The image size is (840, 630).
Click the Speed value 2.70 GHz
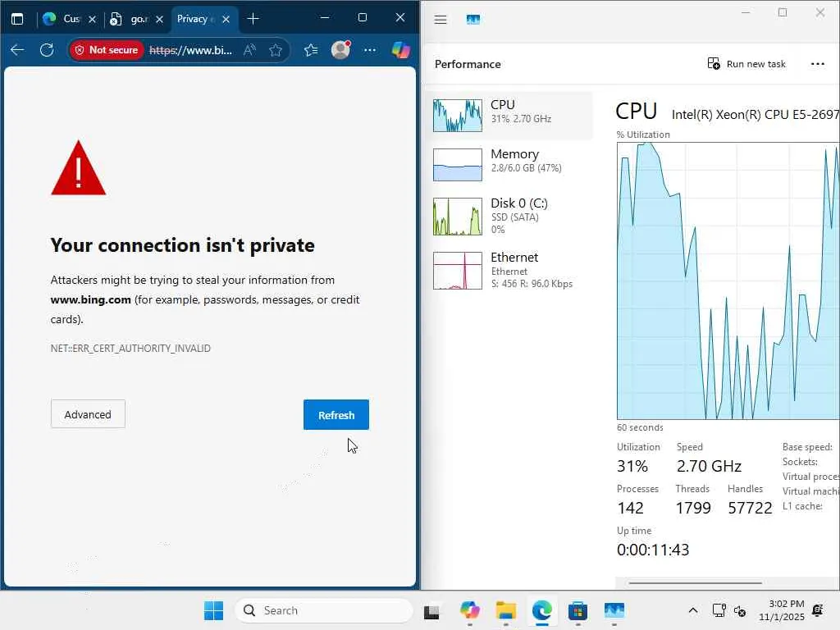(x=709, y=466)
